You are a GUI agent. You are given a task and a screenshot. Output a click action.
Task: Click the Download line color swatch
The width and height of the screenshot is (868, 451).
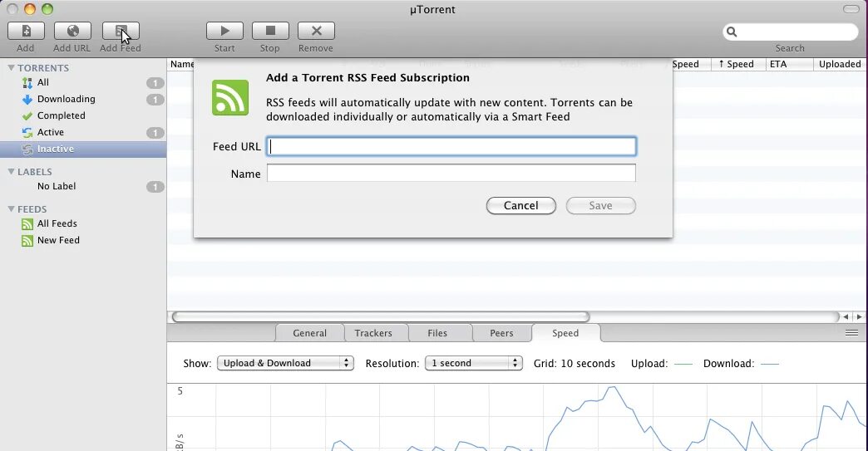770,364
